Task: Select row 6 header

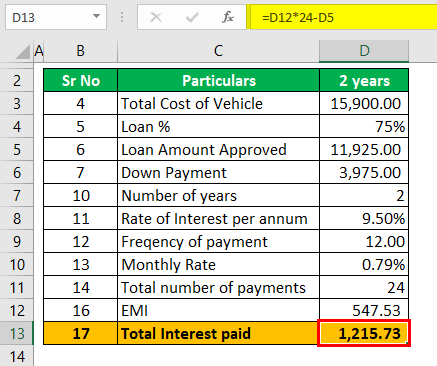Action: point(17,172)
